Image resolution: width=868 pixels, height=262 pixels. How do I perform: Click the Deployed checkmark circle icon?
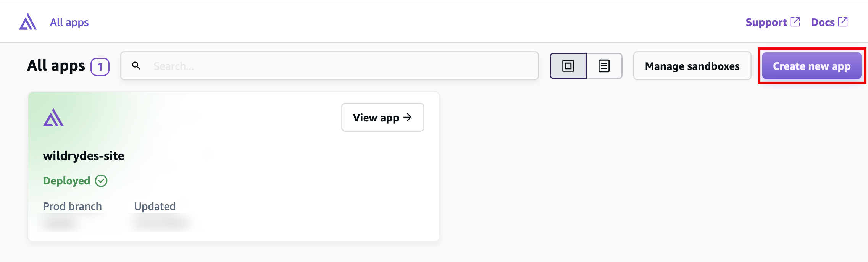(101, 181)
